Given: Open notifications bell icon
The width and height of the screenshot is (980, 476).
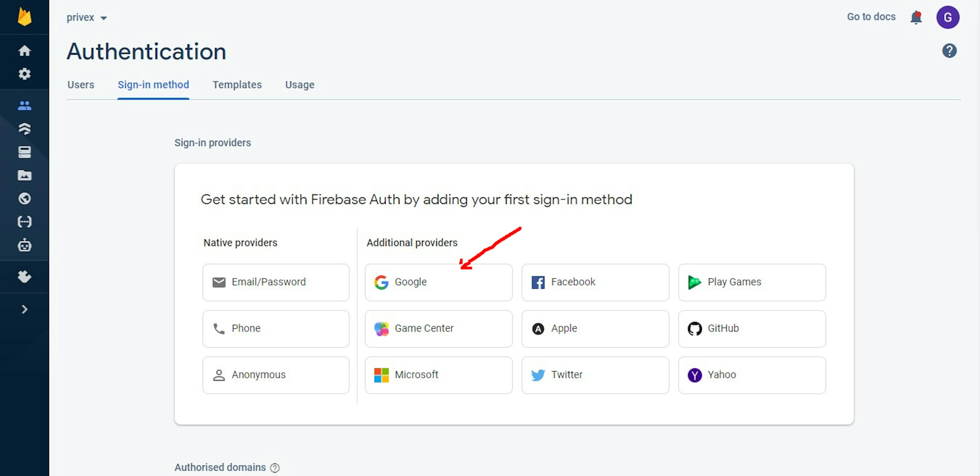Looking at the screenshot, I should [x=916, y=18].
